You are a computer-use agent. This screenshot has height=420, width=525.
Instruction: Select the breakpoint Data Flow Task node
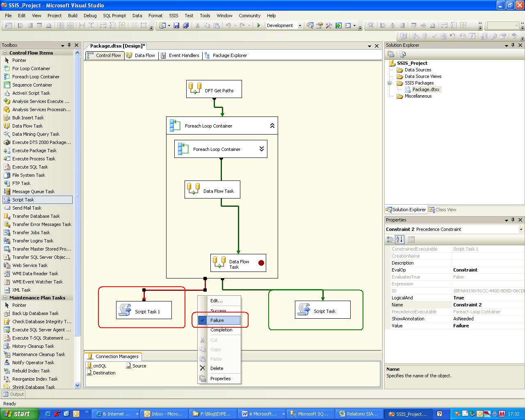click(x=238, y=263)
